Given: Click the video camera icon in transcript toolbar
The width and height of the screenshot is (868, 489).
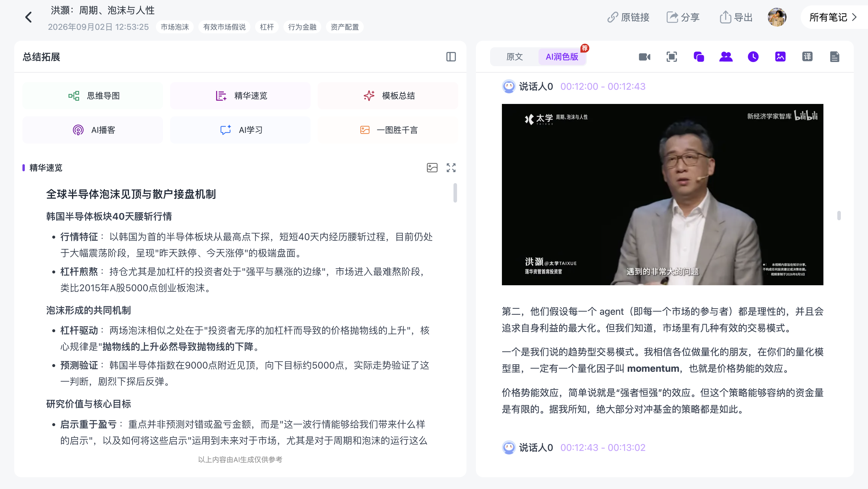Looking at the screenshot, I should (644, 57).
